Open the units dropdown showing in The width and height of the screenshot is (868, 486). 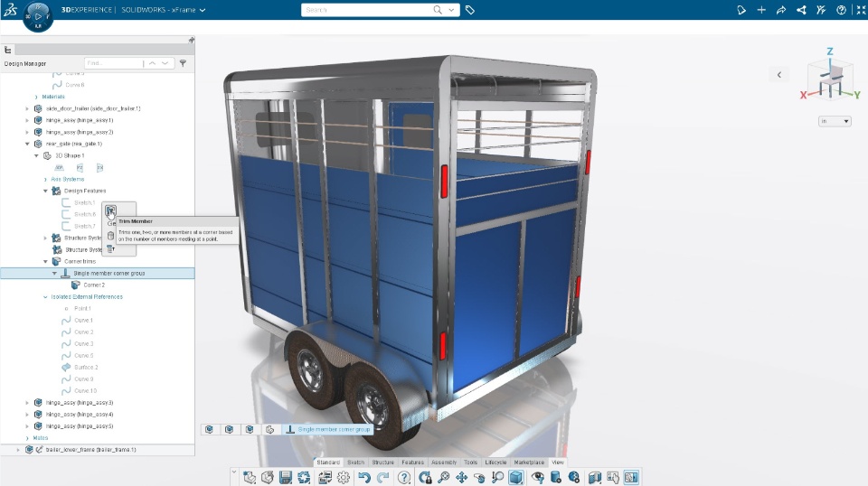coord(835,121)
